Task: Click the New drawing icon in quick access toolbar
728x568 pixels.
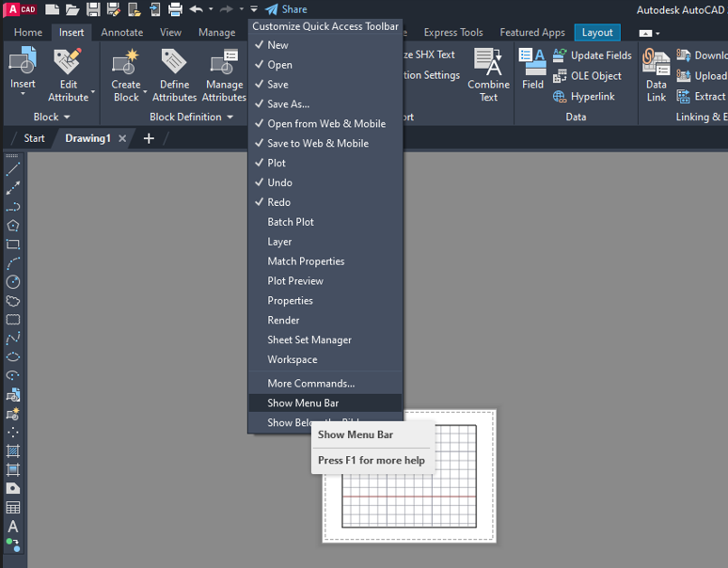Action: point(52,9)
